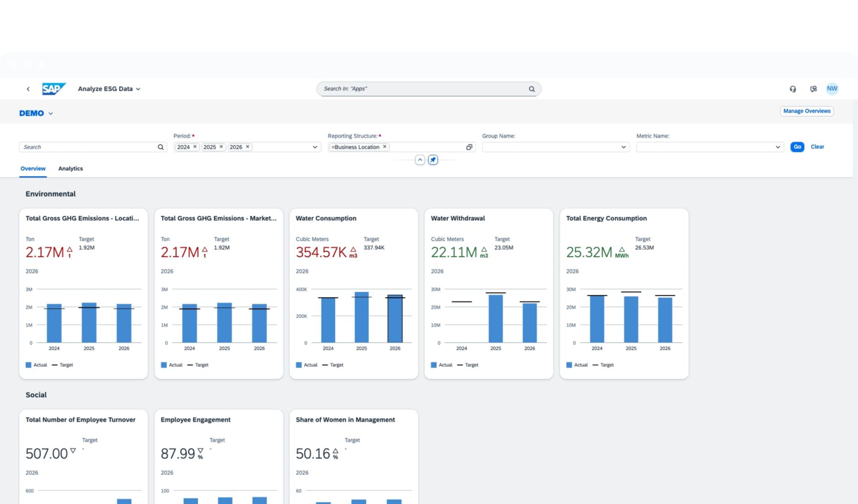
Task: Click the Clear filters link
Action: click(817, 147)
